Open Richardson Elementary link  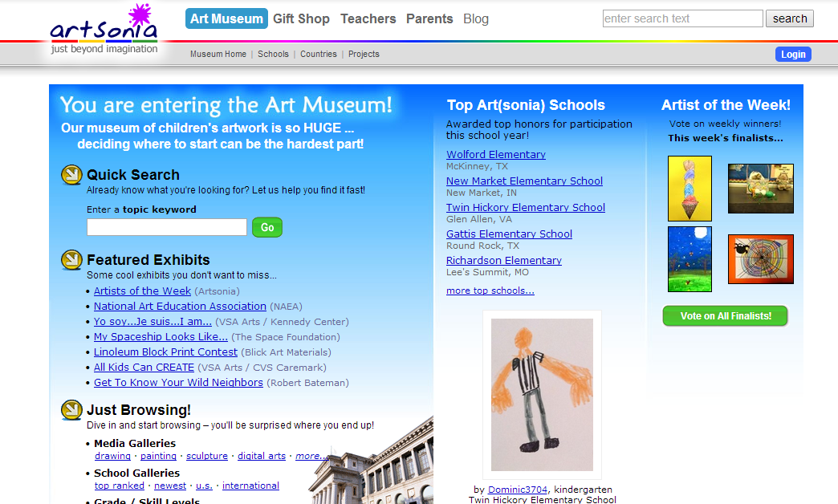pyautogui.click(x=504, y=260)
